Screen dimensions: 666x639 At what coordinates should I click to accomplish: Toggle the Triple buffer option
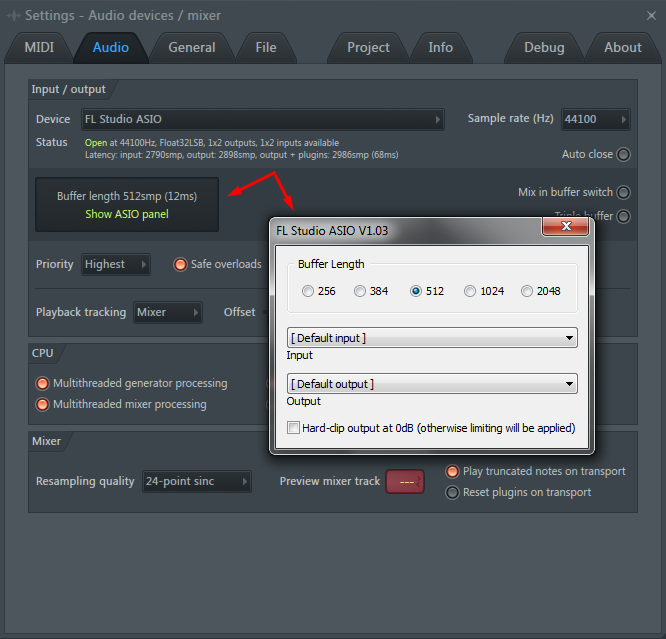(623, 216)
